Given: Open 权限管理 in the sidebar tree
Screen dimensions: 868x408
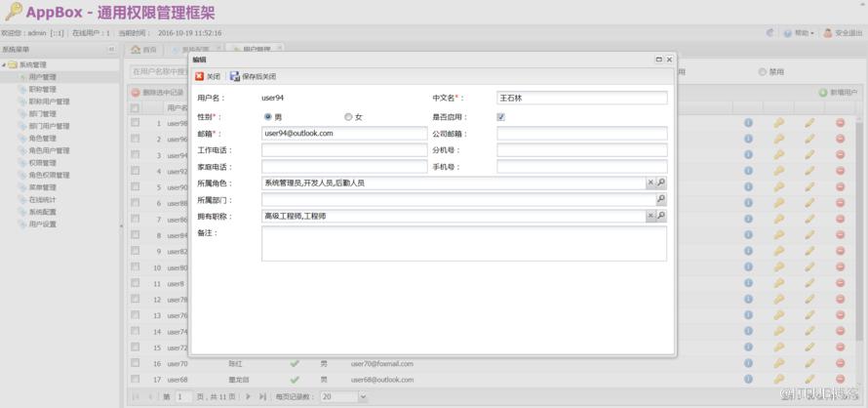Looking at the screenshot, I should (43, 162).
